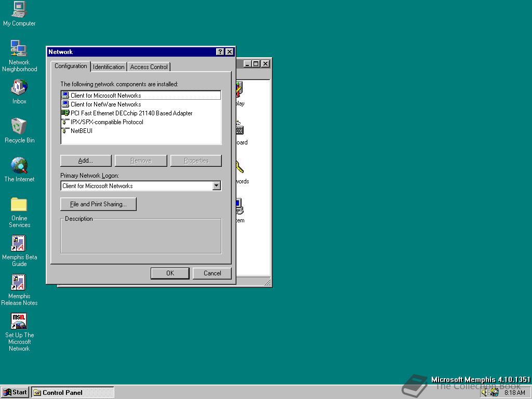The image size is (532, 399).
Task: Open the Online Services folder
Action: (x=19, y=205)
